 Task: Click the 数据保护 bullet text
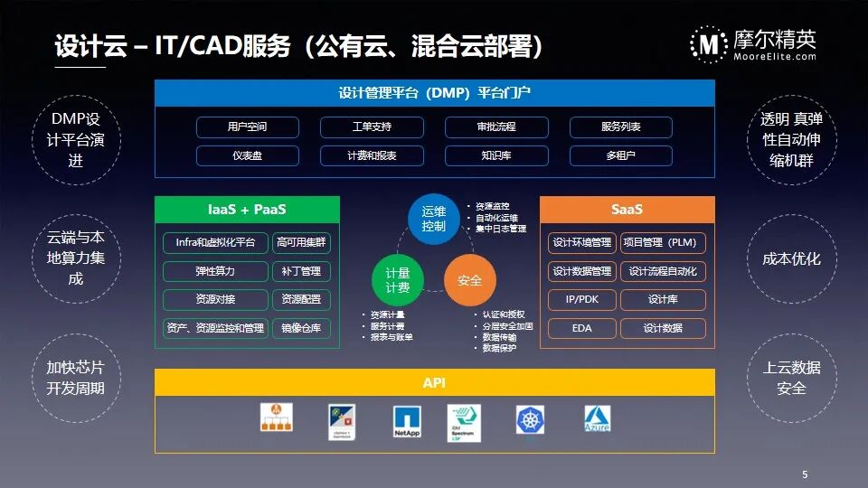tap(499, 348)
